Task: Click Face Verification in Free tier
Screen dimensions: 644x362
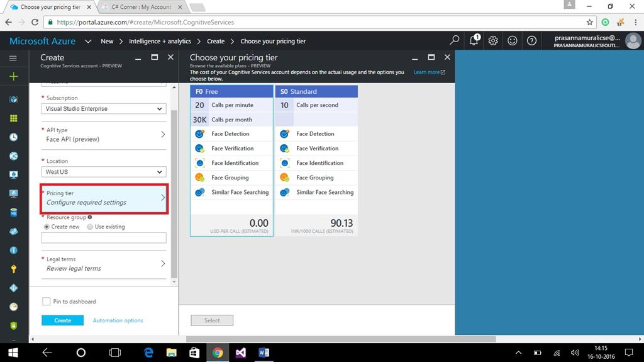Action: 233,148
